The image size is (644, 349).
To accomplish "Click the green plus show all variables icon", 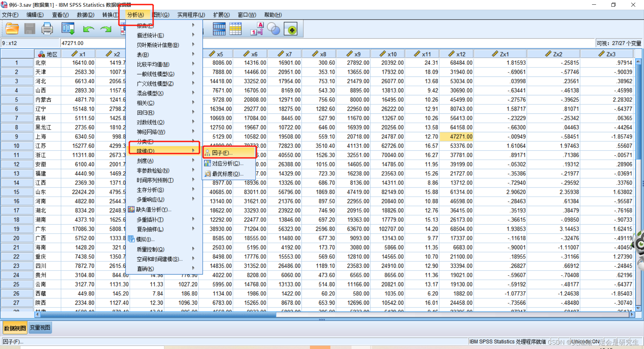I will pyautogui.click(x=291, y=29).
